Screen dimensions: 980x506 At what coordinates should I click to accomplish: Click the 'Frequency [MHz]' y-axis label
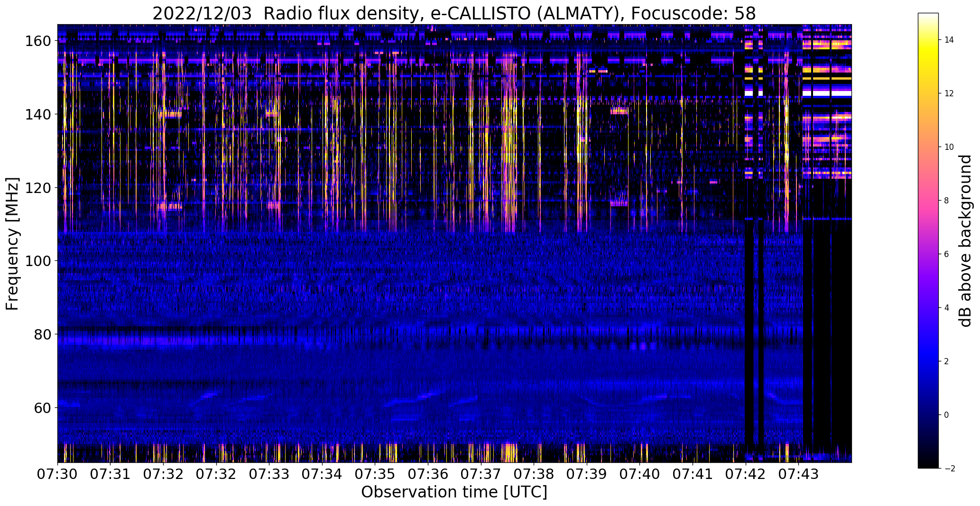[12, 244]
